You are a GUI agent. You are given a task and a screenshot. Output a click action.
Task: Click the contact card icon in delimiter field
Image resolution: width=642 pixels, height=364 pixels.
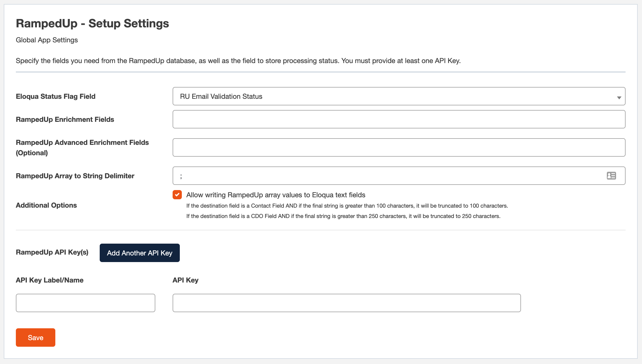click(611, 176)
